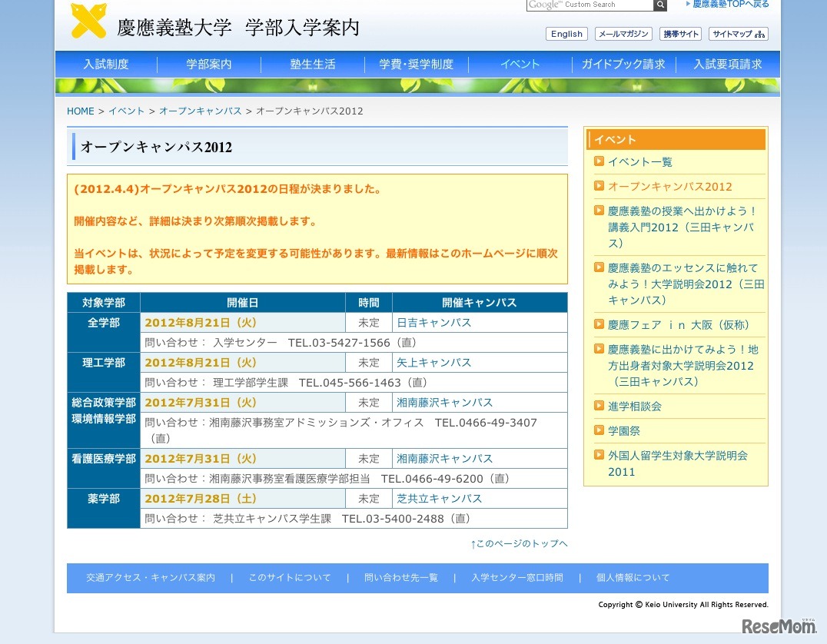Viewport: 827px width, 644px height.
Task: Open オープンキャンパス2012 in the sidebar
Action: (670, 187)
